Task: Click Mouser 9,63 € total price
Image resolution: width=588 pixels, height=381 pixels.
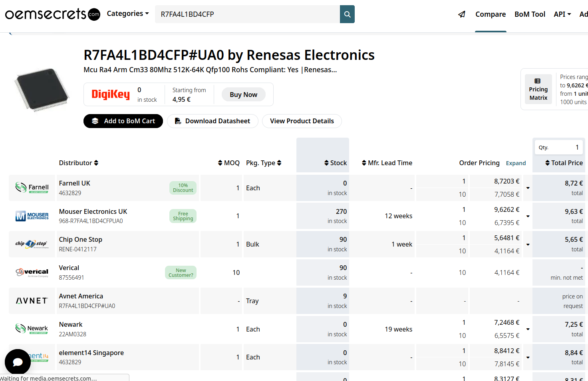Action: (574, 211)
